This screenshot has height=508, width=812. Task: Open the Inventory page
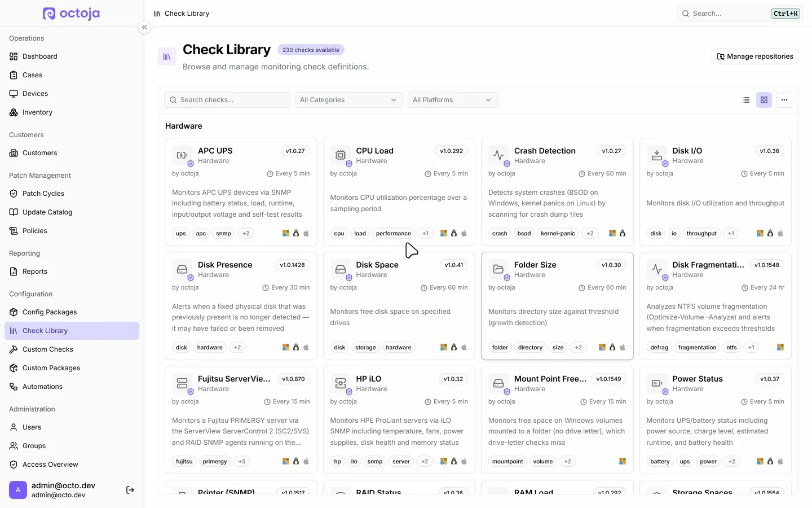[72, 112]
